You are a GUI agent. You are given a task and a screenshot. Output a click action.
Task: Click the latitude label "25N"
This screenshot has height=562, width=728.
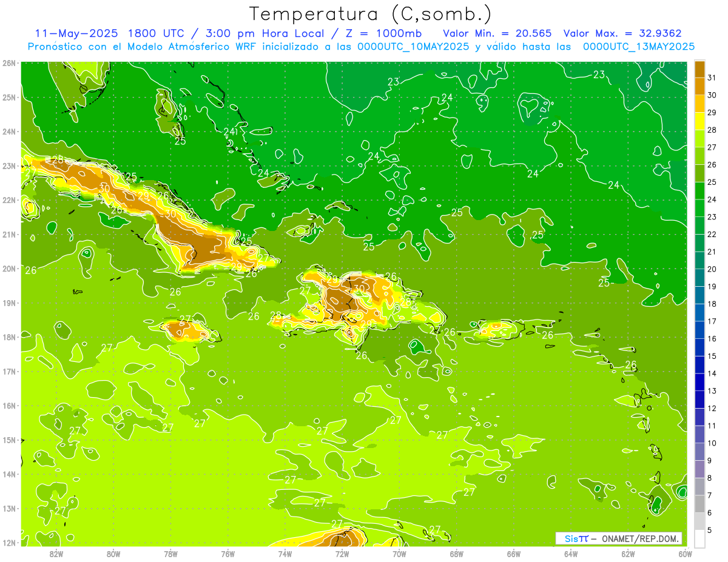tap(9, 98)
